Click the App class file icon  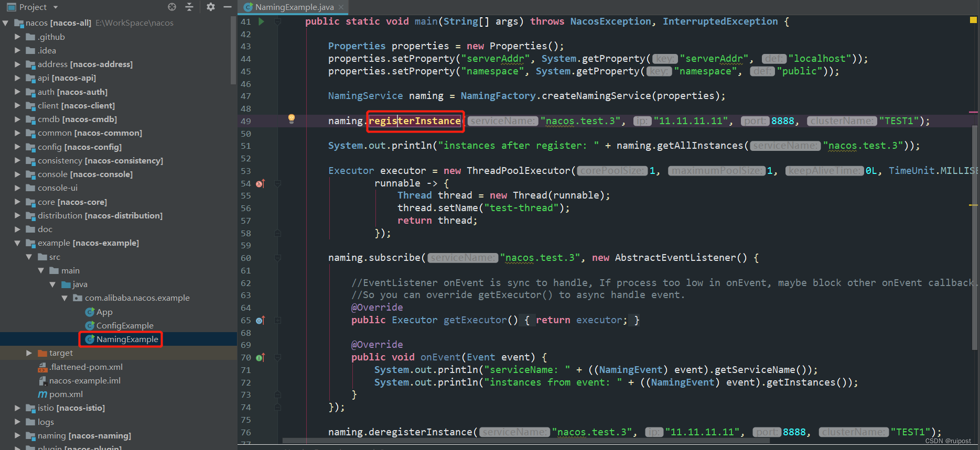90,312
